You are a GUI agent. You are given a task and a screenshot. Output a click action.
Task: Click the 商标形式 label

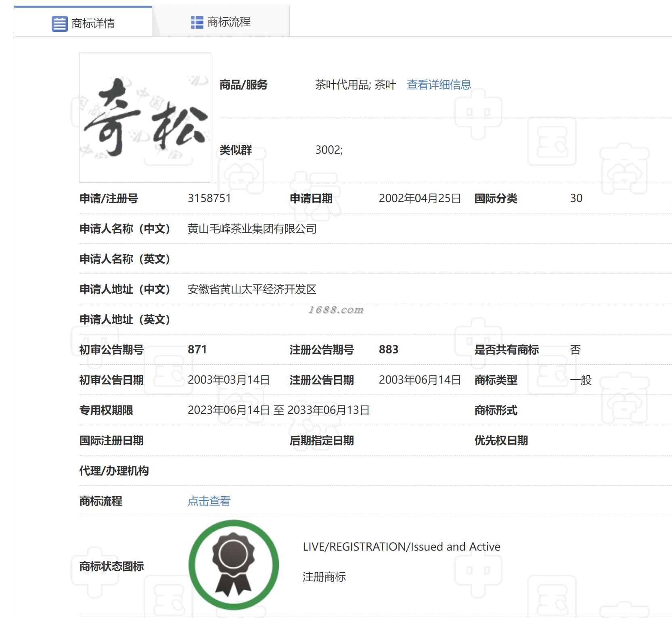(496, 410)
